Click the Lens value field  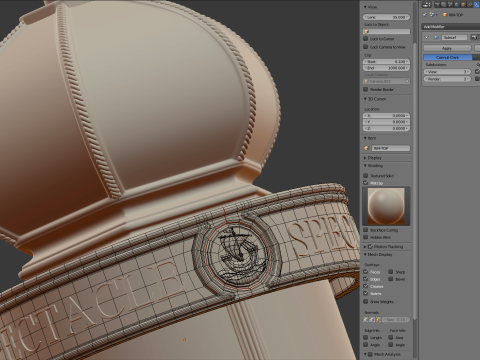pos(386,17)
